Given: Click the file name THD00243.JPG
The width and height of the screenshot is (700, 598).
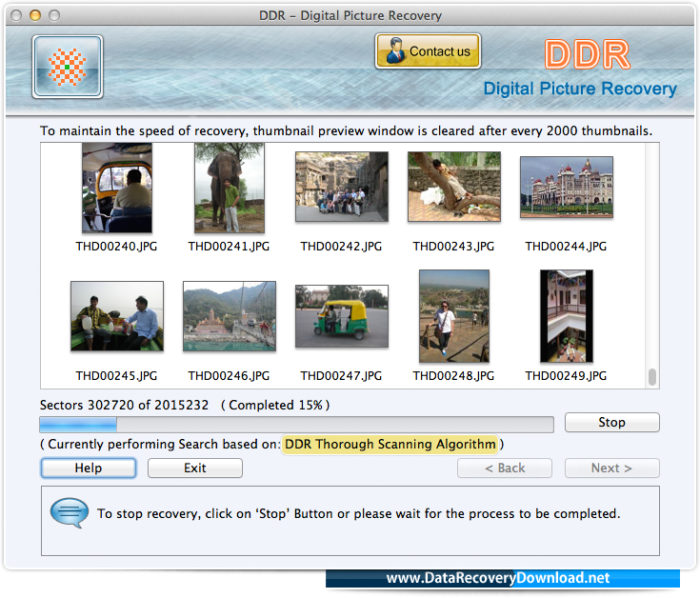Looking at the screenshot, I should pos(453,247).
